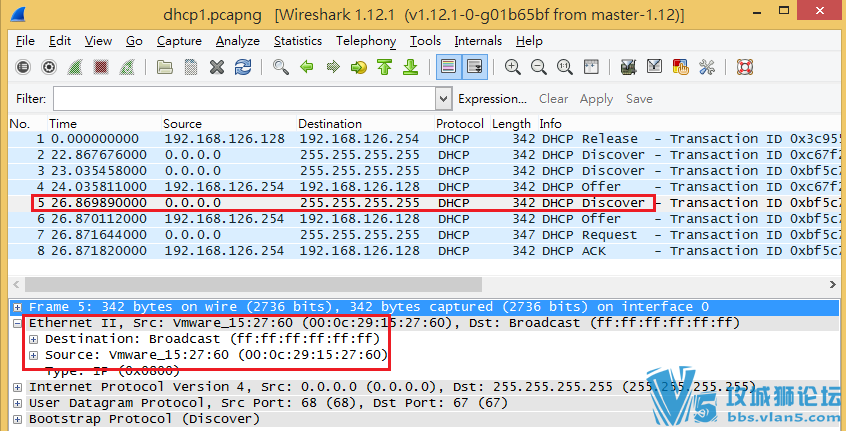Click the Expression... button
The height and width of the screenshot is (431, 846).
(x=492, y=99)
